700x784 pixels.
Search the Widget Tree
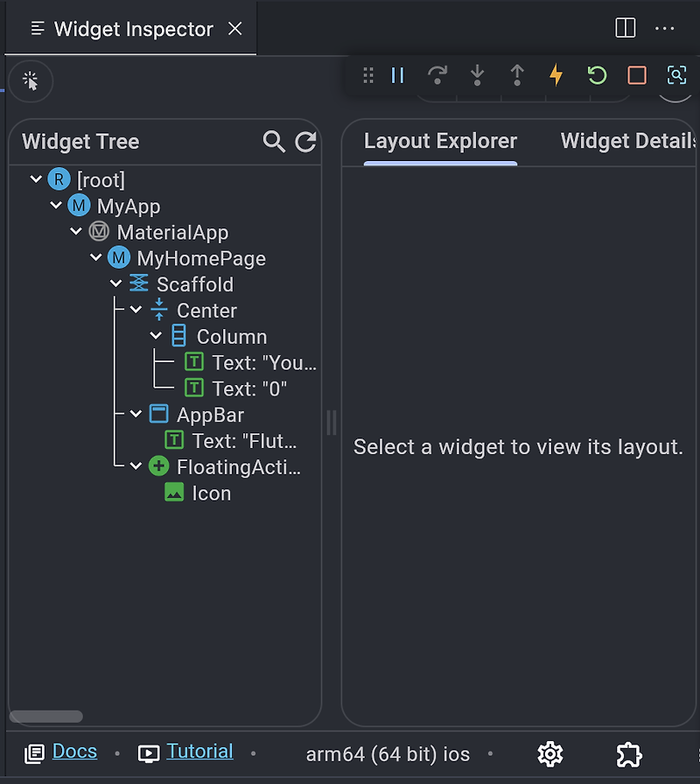[274, 142]
